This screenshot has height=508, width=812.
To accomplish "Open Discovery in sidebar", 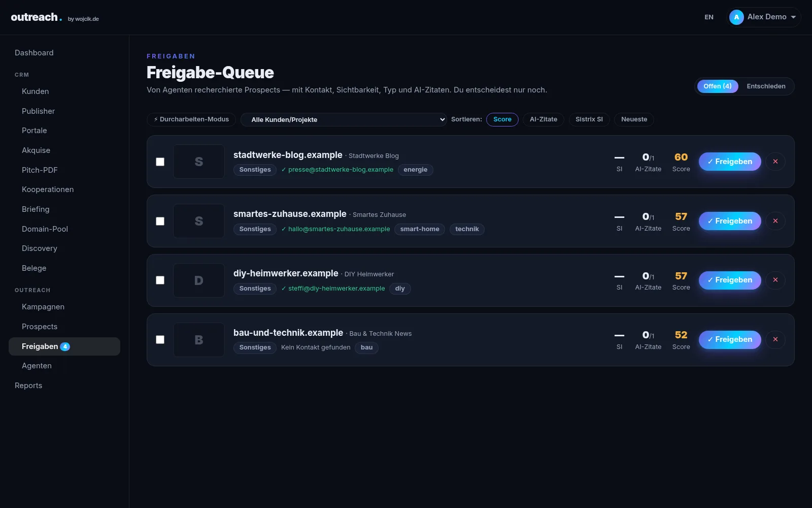I will coord(64,248).
